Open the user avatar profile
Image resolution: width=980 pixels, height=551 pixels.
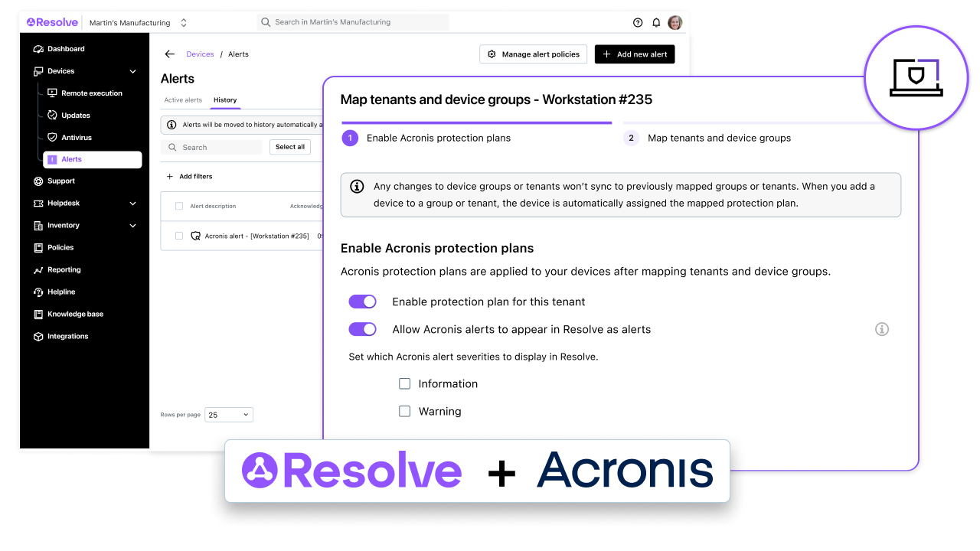tap(675, 23)
